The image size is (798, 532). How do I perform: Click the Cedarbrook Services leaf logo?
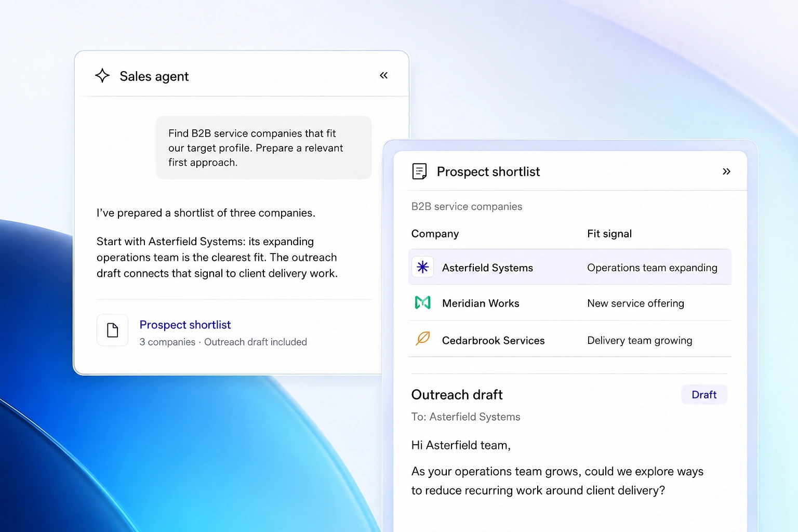423,339
